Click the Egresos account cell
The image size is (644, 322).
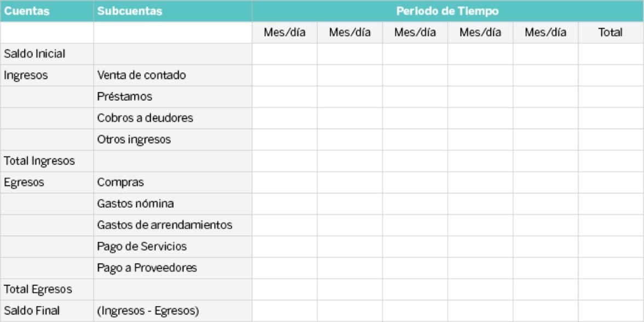(x=24, y=182)
